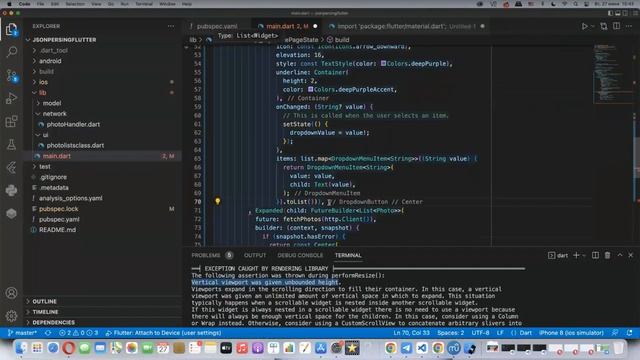This screenshot has width=640, height=360.
Task: Open Visual Studio Code icon in Dock
Action: pos(422,348)
